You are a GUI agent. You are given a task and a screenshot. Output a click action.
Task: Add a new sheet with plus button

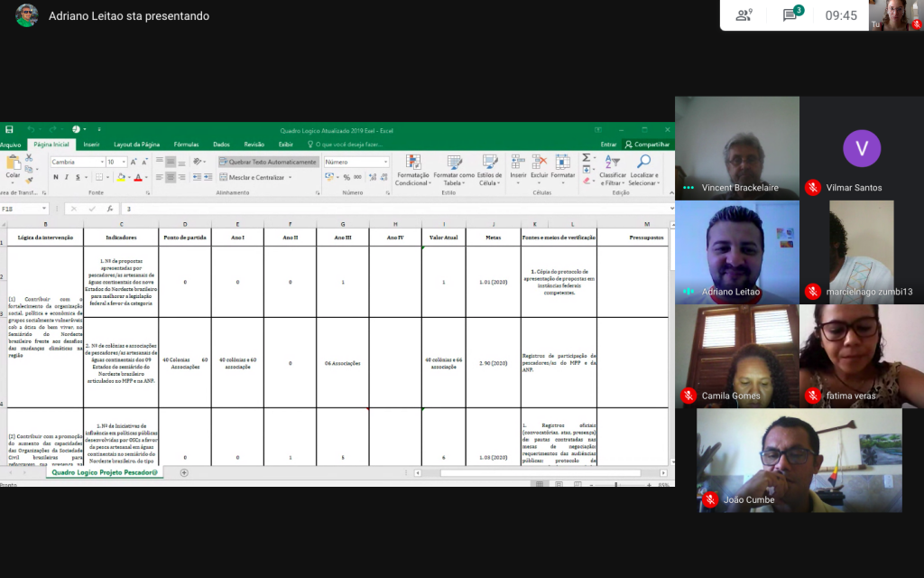(184, 472)
